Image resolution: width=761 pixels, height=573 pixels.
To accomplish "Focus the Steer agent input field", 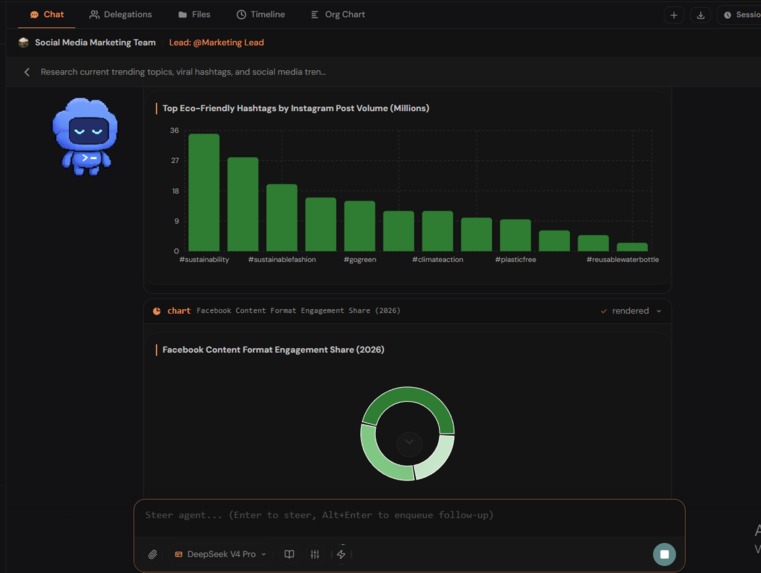I will pos(409,515).
